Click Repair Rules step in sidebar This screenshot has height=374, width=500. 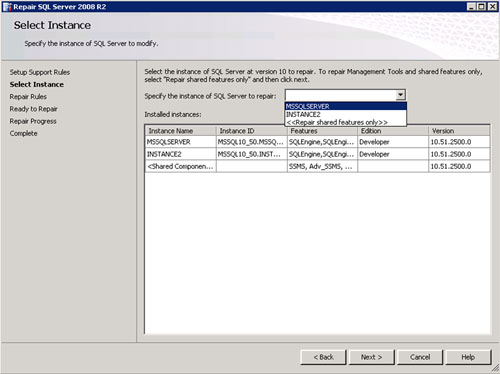point(28,97)
